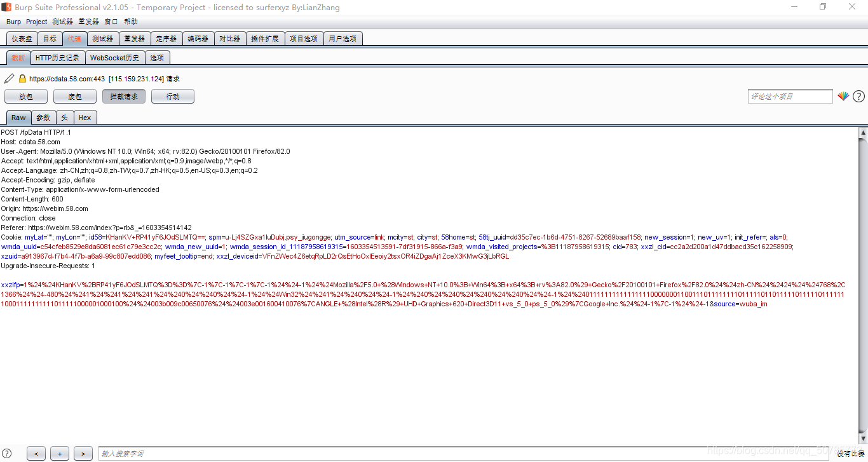
Task: Click the bottom-left help question mark icon
Action: 7,453
